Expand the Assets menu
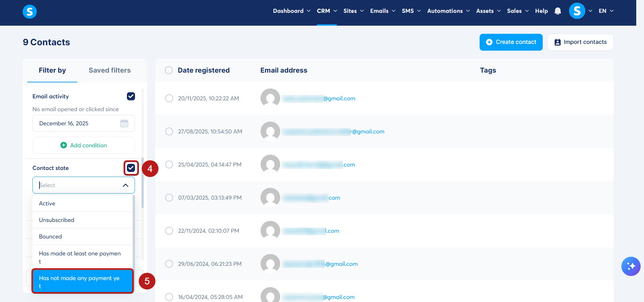This screenshot has width=644, height=302. [x=488, y=11]
